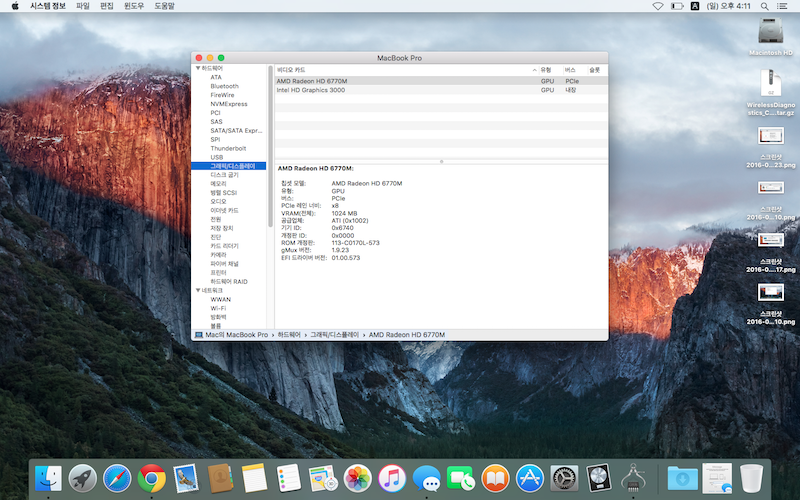Click the Finder icon in the dock

(x=48, y=478)
